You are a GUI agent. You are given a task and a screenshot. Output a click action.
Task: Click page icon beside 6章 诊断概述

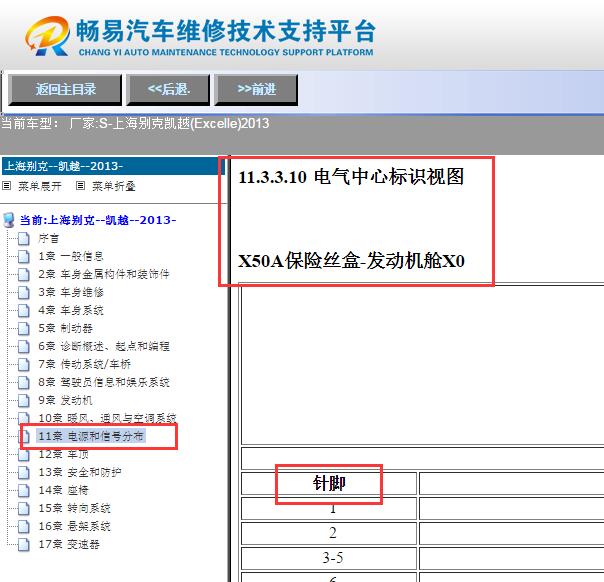[x=24, y=346]
